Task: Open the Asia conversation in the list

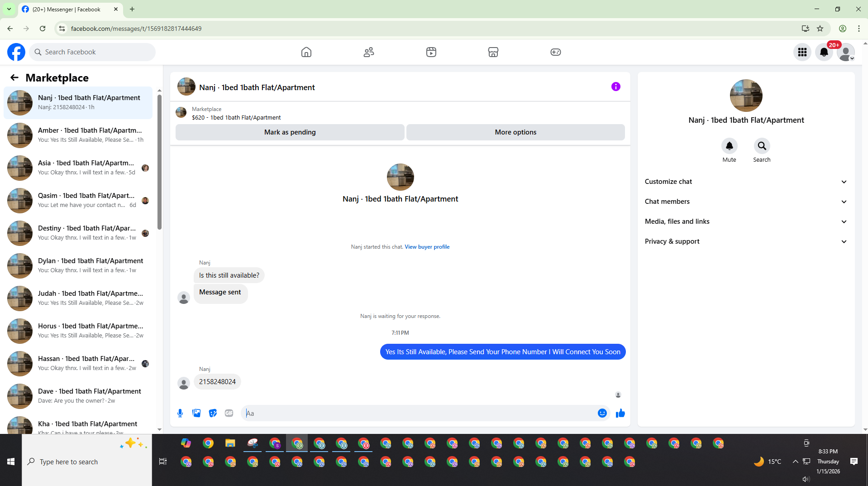Action: coord(78,168)
